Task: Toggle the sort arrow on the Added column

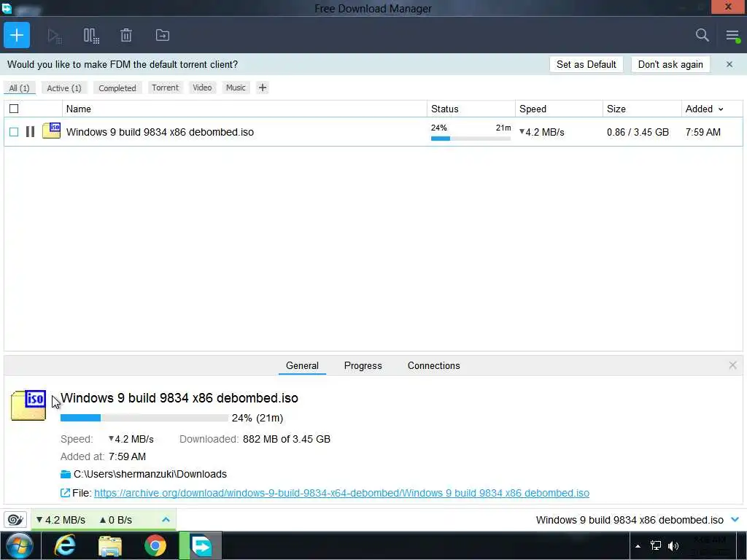Action: [x=721, y=109]
